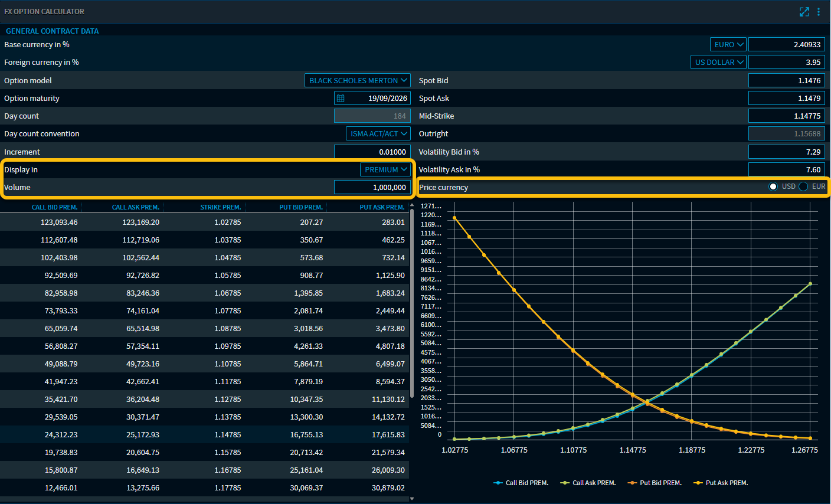
Task: Open the Display in PREMIUM dropdown
Action: [x=385, y=169]
